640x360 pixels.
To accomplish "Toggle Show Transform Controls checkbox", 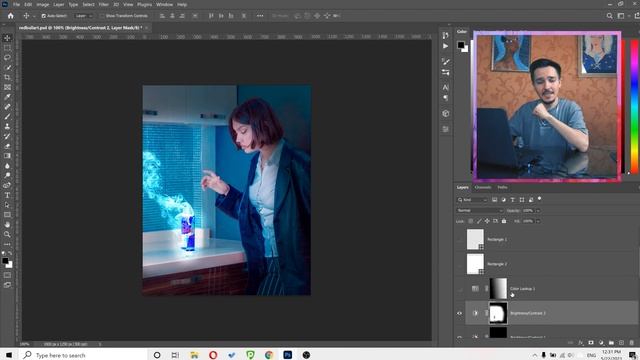I will click(102, 16).
